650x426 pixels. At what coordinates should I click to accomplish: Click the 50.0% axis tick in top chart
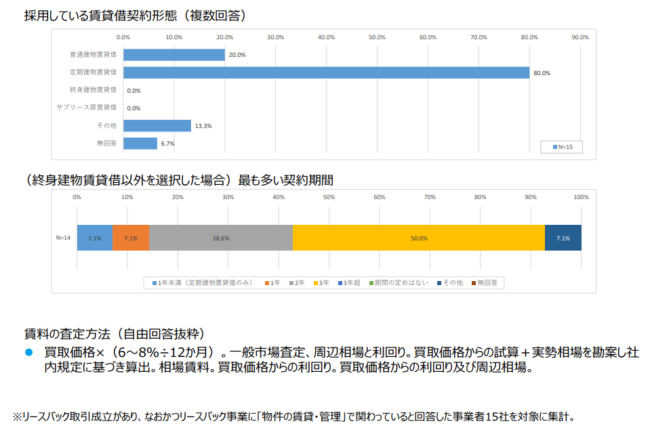tap(377, 37)
